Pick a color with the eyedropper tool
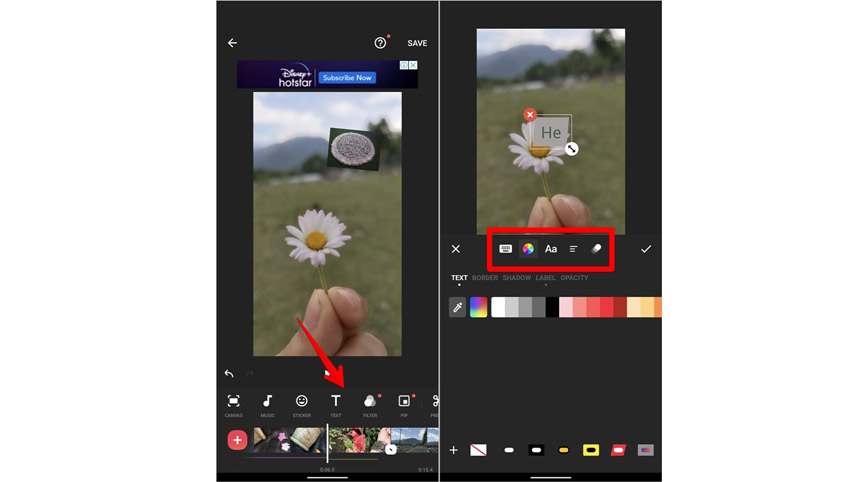Viewport: 856px width, 482px height. [x=457, y=307]
